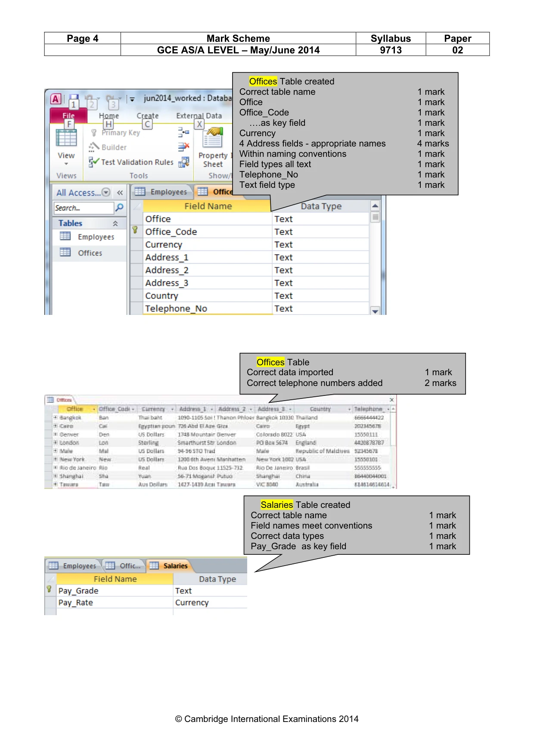Collapse the Tables group in navigation pane
Image resolution: width=534 pixels, height=756 pixels.
115,223
